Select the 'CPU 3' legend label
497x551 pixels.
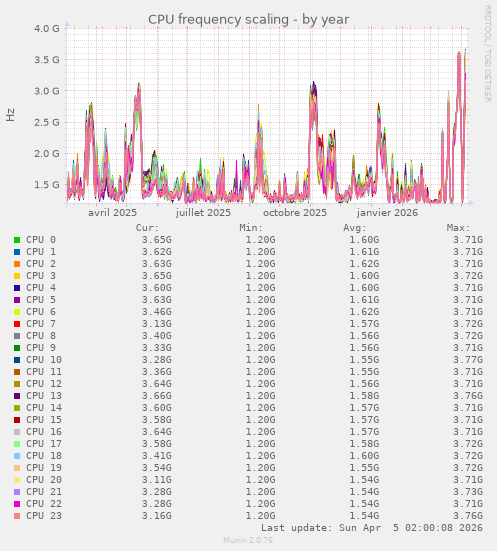coord(41,276)
